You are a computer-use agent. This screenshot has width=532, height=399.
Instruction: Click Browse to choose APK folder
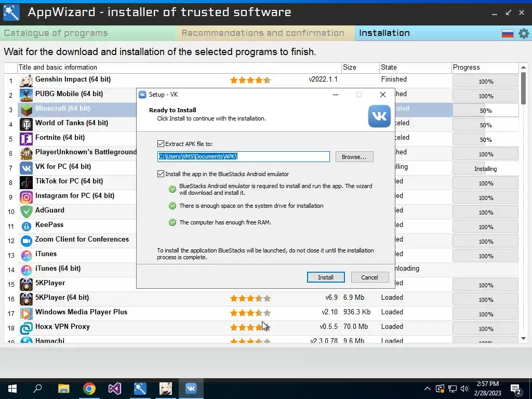354,157
